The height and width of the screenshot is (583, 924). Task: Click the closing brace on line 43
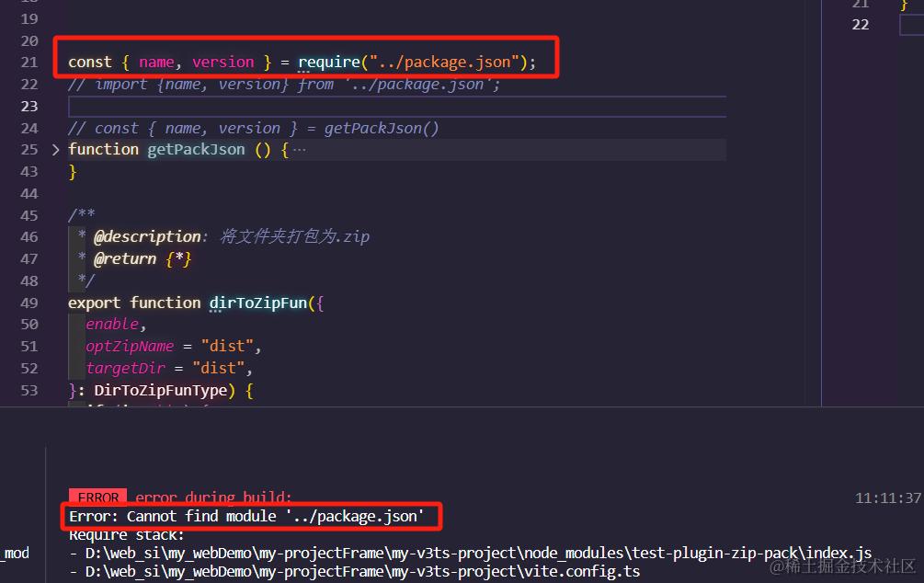tap(73, 172)
